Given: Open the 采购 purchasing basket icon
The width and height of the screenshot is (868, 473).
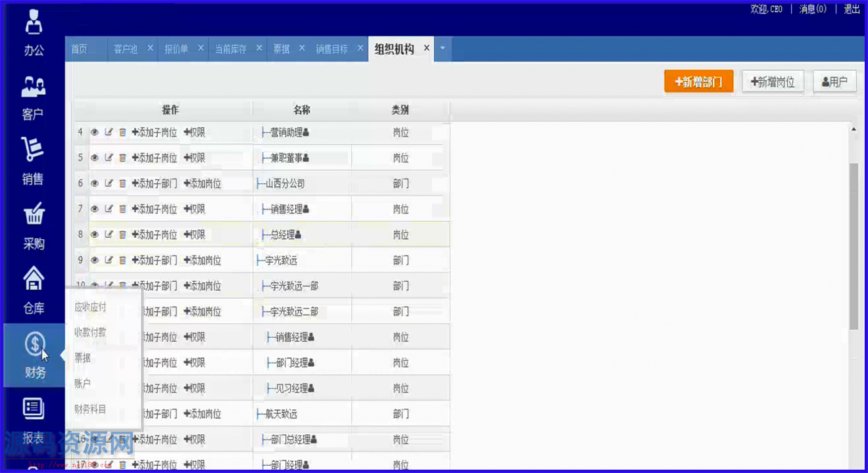Looking at the screenshot, I should pyautogui.click(x=34, y=225).
